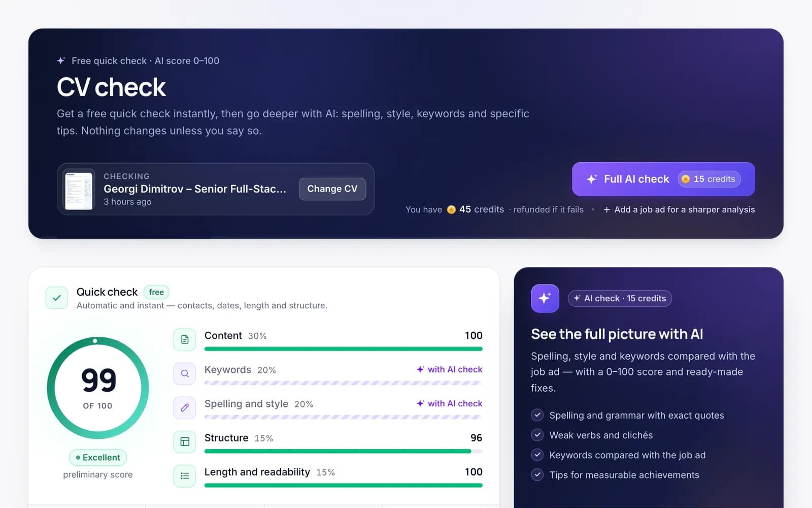Click the Structure layout icon
The height and width of the screenshot is (508, 812).
coord(185,441)
